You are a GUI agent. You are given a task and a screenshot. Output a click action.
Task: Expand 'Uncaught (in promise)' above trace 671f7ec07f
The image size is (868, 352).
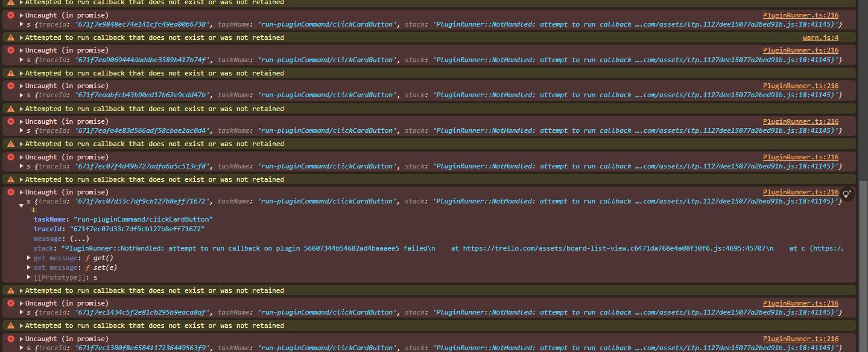tap(22, 157)
